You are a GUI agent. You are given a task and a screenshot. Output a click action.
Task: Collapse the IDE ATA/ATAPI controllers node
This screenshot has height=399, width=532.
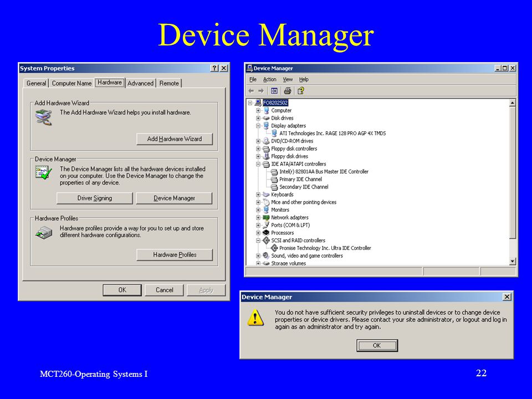click(x=258, y=164)
